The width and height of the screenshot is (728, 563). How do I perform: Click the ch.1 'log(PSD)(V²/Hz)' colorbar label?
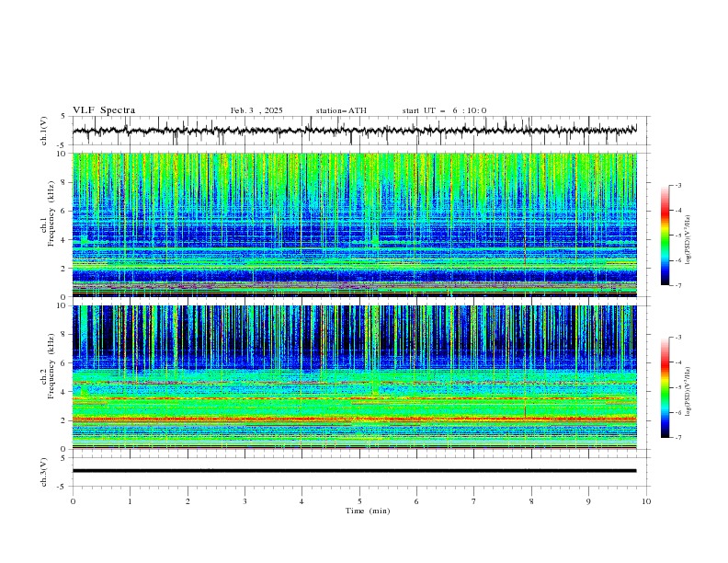tap(688, 240)
